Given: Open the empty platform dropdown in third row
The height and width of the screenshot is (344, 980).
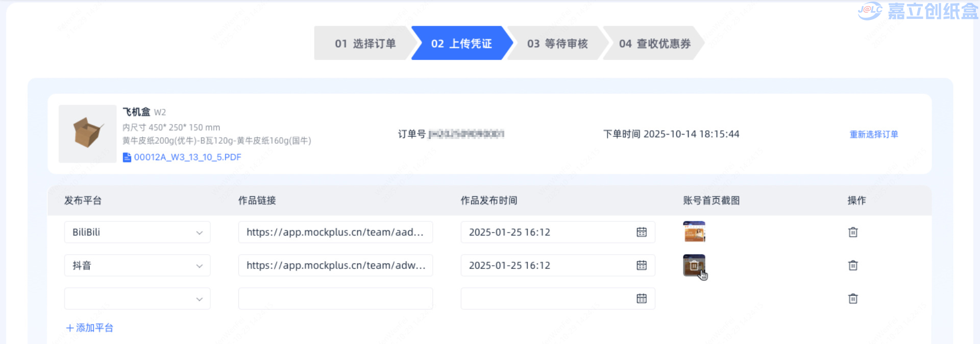Looking at the screenshot, I should click(x=199, y=299).
